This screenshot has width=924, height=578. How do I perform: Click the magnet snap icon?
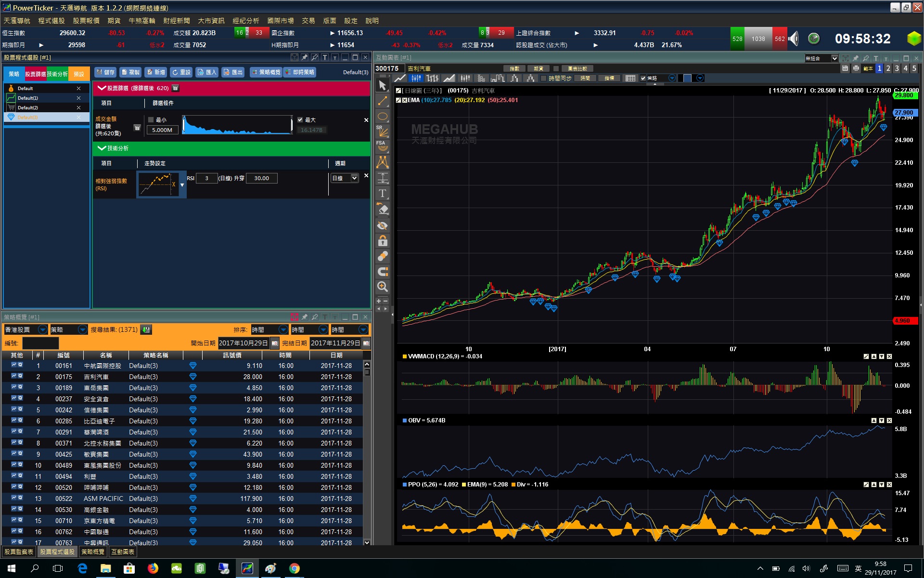click(383, 272)
